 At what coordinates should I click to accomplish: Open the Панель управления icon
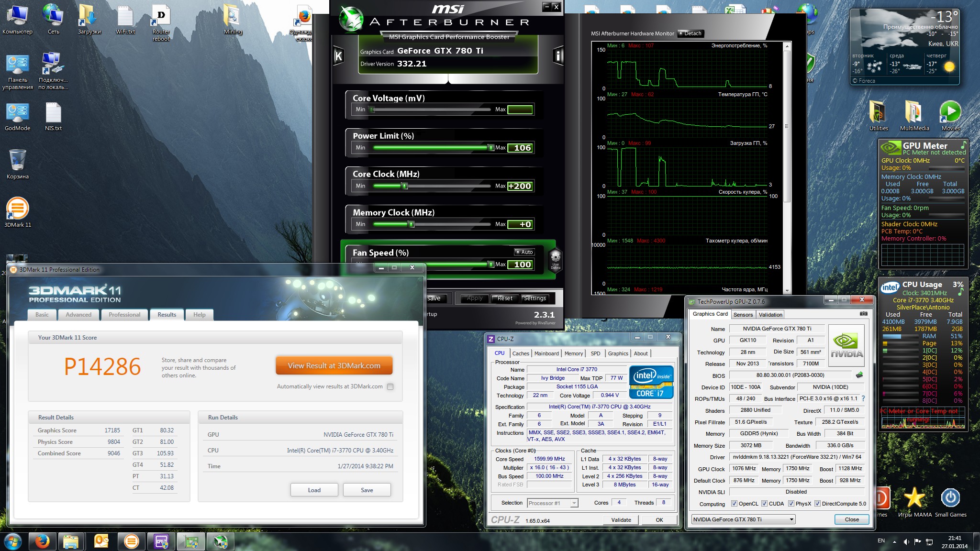(18, 71)
